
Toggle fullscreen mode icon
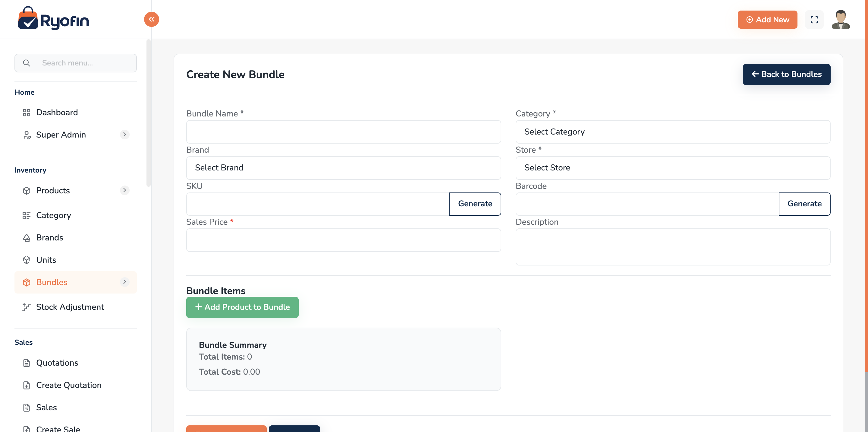(814, 20)
